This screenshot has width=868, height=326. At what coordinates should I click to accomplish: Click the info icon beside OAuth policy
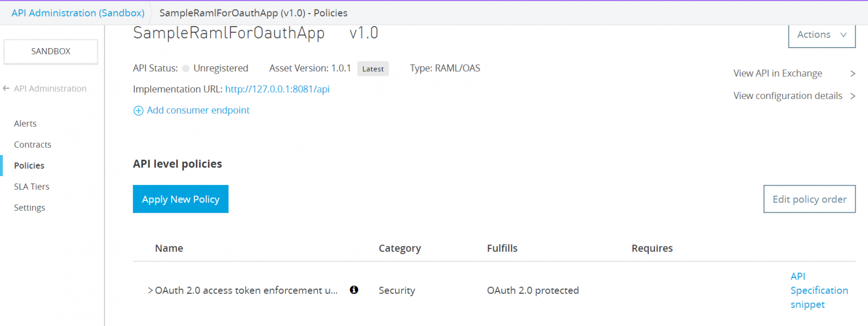coord(354,290)
